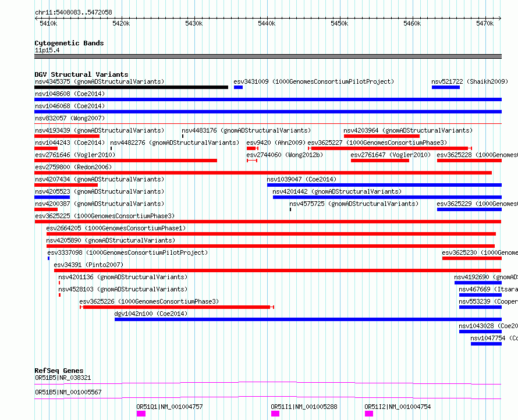Click esv2664205 1000Genomes Phase1 label
Image resolution: width=518 pixels, height=420 pixels.
(116, 228)
